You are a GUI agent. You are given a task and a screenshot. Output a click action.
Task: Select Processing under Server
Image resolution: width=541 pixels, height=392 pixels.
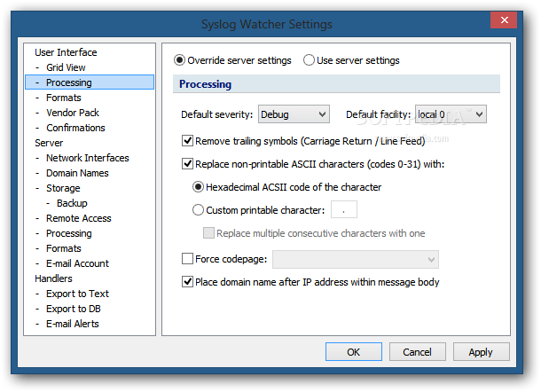(69, 233)
